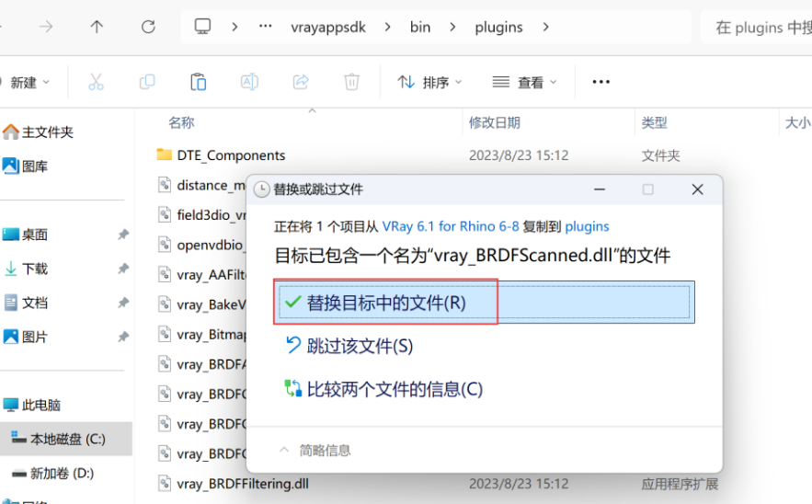
Task: Click the vray_AAFilt file icon
Action: [x=165, y=274]
